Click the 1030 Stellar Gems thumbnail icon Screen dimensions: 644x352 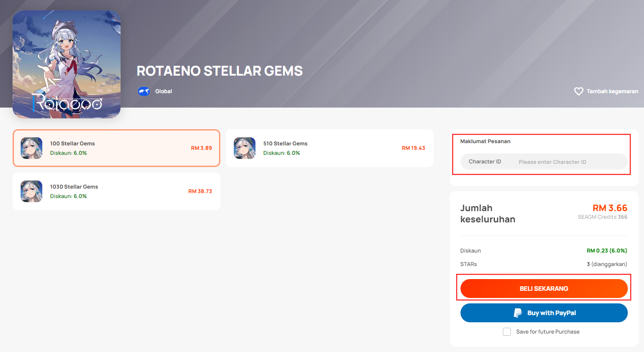[31, 191]
